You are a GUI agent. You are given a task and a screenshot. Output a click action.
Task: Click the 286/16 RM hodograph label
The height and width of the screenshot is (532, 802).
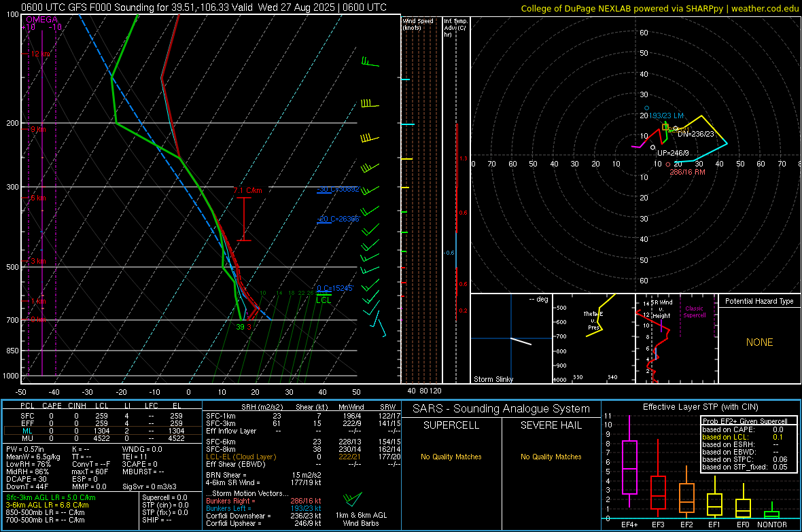(x=687, y=173)
